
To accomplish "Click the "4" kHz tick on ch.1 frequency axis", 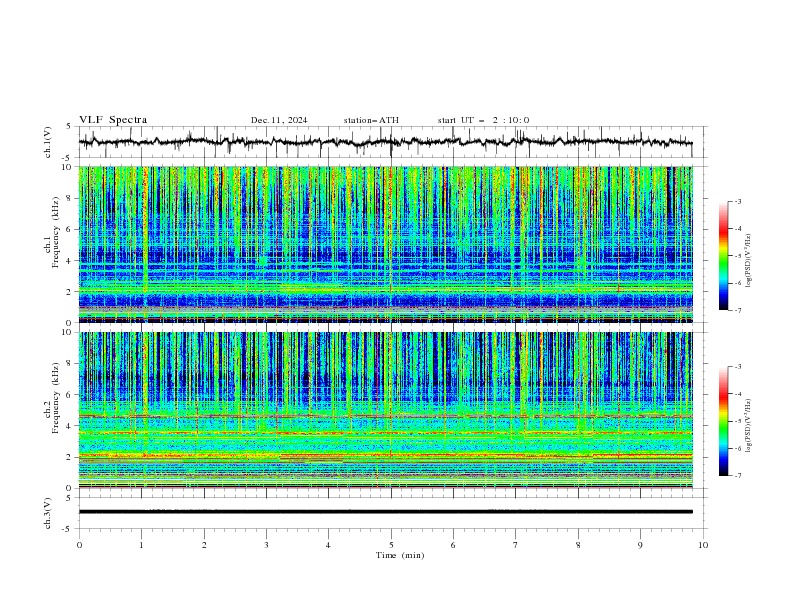I will click(x=71, y=261).
